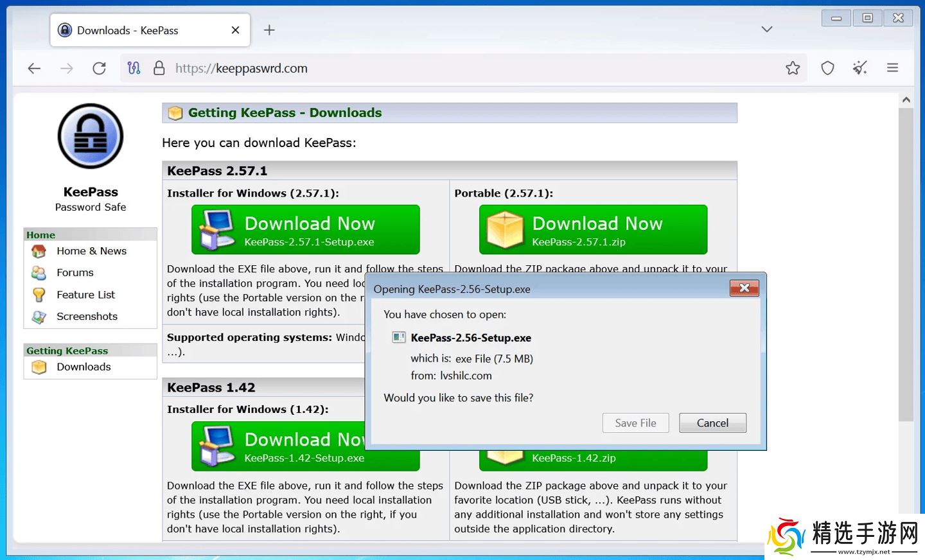Open the shield protection icon in toolbar
The height and width of the screenshot is (560, 925).
[x=827, y=68]
